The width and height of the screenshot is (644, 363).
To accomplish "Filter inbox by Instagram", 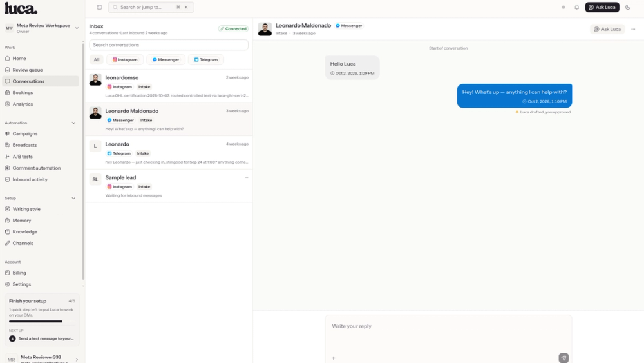I will 125,59.
